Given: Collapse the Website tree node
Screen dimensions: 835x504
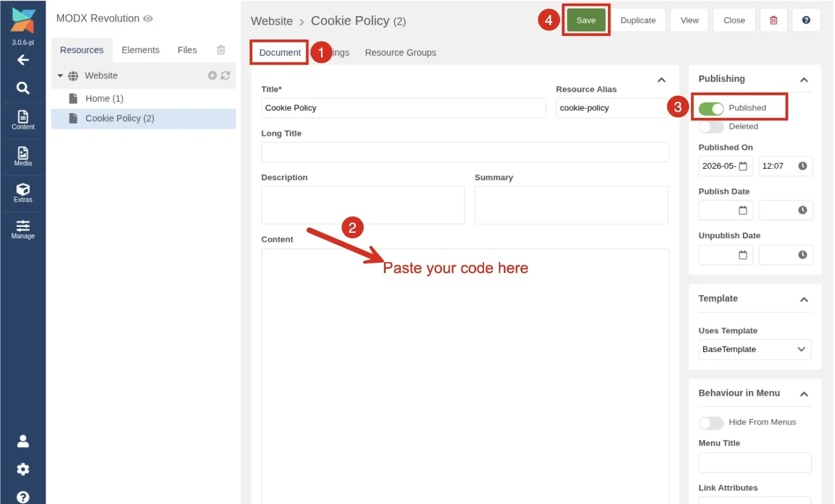Looking at the screenshot, I should point(60,76).
